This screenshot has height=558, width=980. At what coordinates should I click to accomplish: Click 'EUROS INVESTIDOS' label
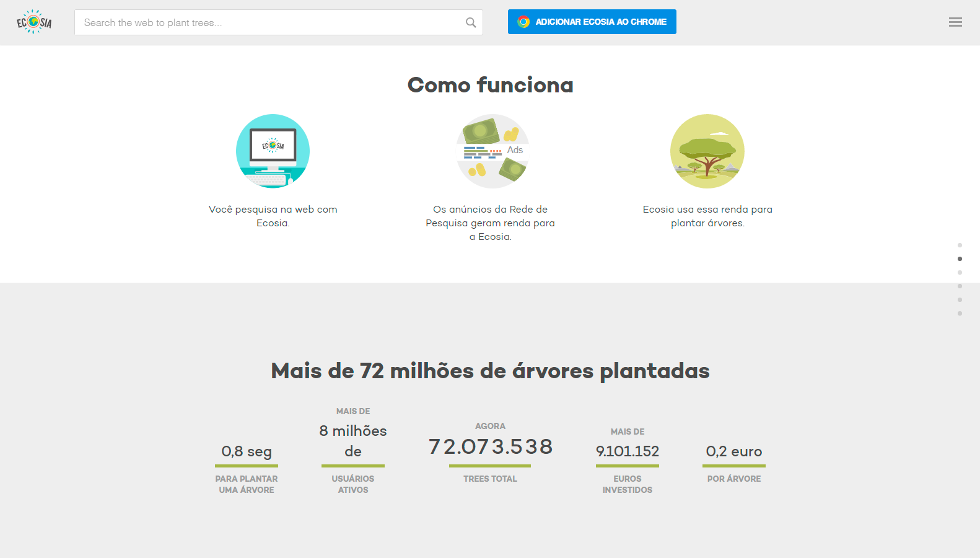tap(628, 484)
